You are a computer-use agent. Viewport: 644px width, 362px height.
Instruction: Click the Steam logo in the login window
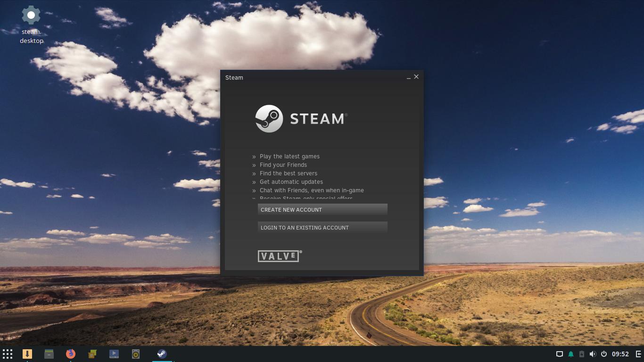tap(301, 119)
